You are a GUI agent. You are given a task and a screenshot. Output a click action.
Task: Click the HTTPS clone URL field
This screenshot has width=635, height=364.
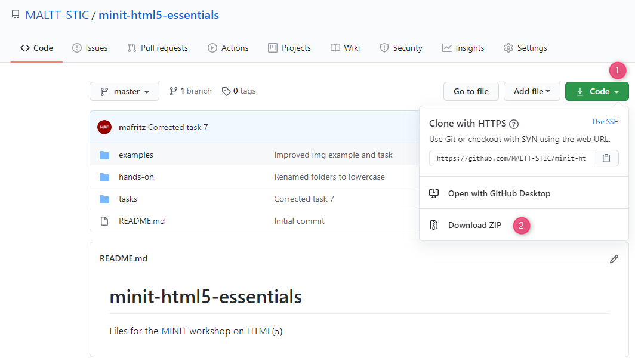pos(511,158)
